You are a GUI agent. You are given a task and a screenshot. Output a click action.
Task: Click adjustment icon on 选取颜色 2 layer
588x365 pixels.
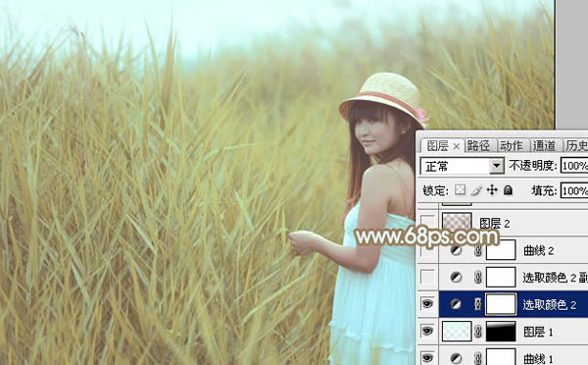tap(456, 304)
